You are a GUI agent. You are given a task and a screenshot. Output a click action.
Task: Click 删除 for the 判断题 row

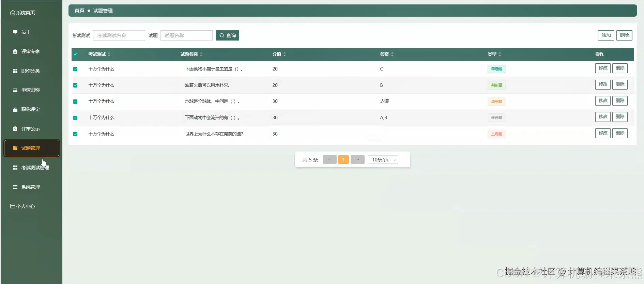[x=620, y=84]
